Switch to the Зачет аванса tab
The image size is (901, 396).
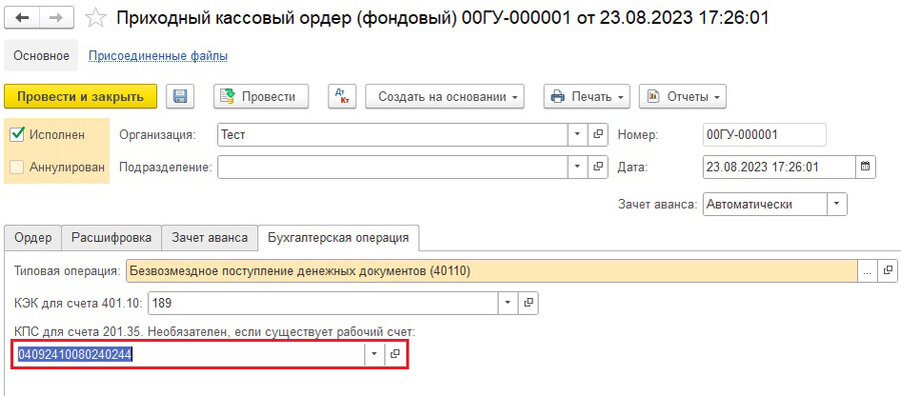(210, 237)
